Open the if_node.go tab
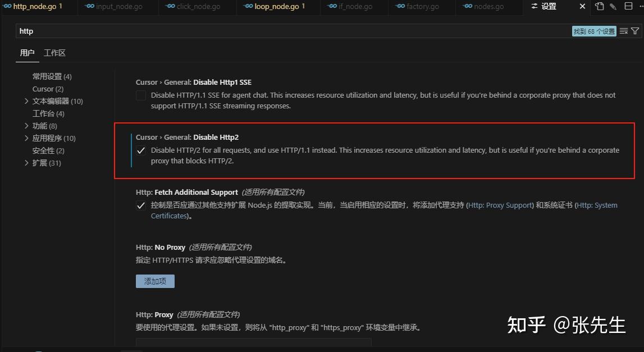The image size is (644, 352). pyautogui.click(x=356, y=7)
